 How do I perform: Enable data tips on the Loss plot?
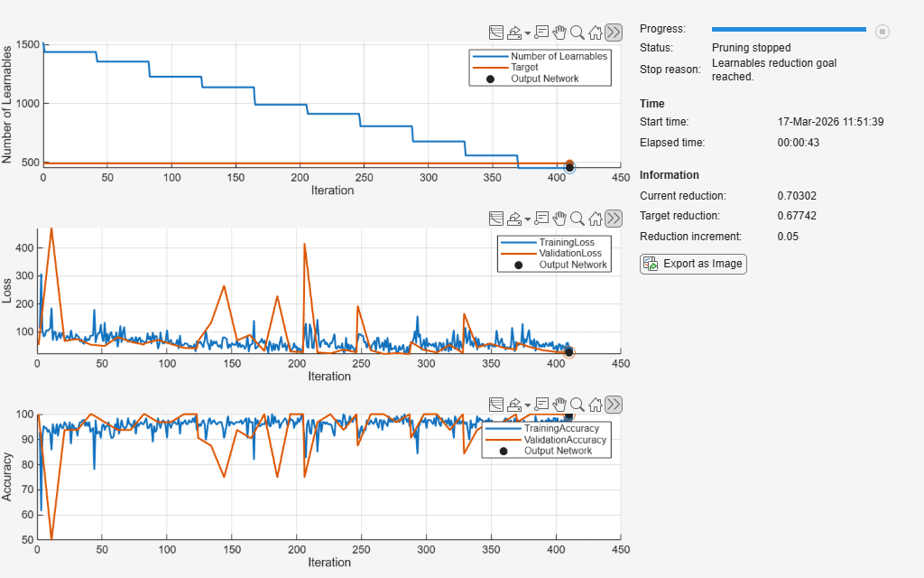[x=541, y=219]
